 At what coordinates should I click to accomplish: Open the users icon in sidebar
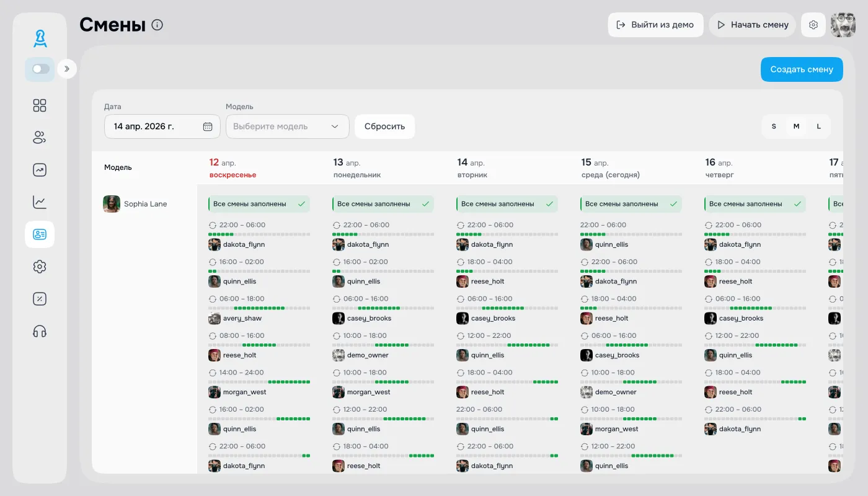tap(40, 138)
